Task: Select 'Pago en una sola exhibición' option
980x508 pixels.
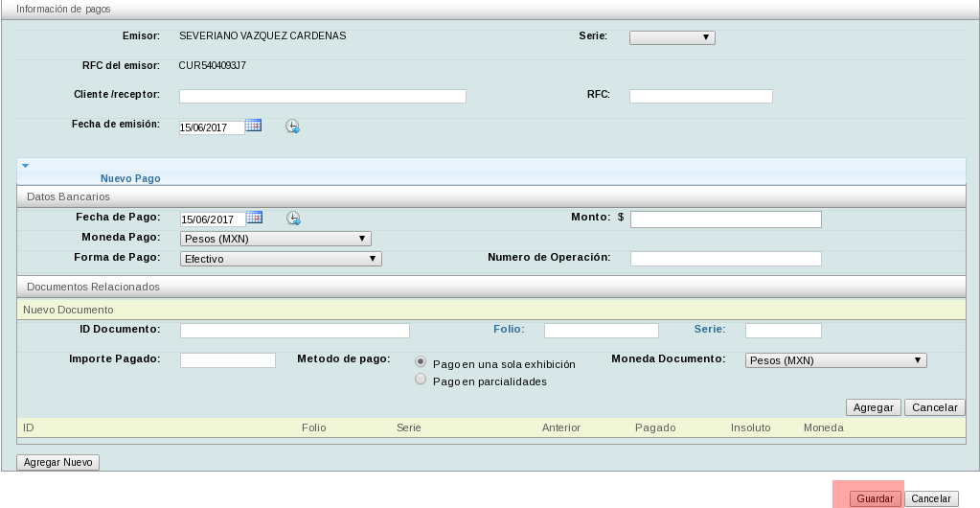Action: coord(421,362)
